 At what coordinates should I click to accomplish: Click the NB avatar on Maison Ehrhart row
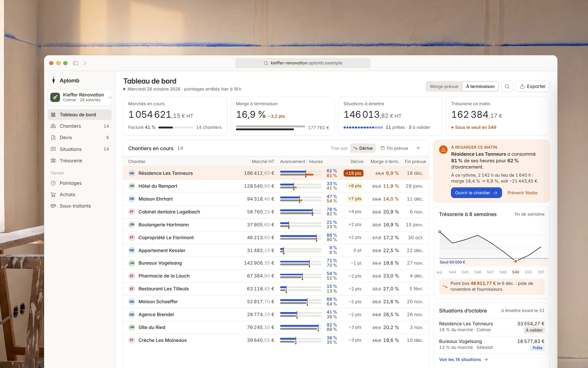pos(132,199)
